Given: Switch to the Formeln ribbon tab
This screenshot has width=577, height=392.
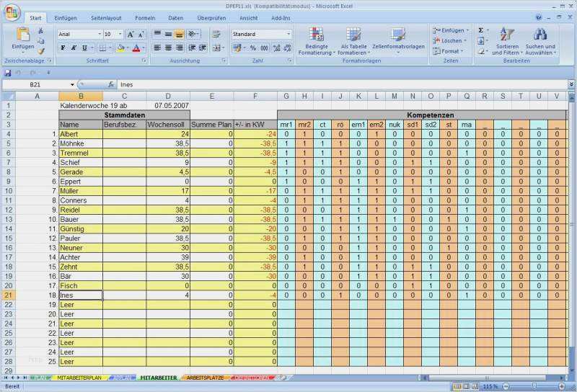Looking at the screenshot, I should [145, 17].
